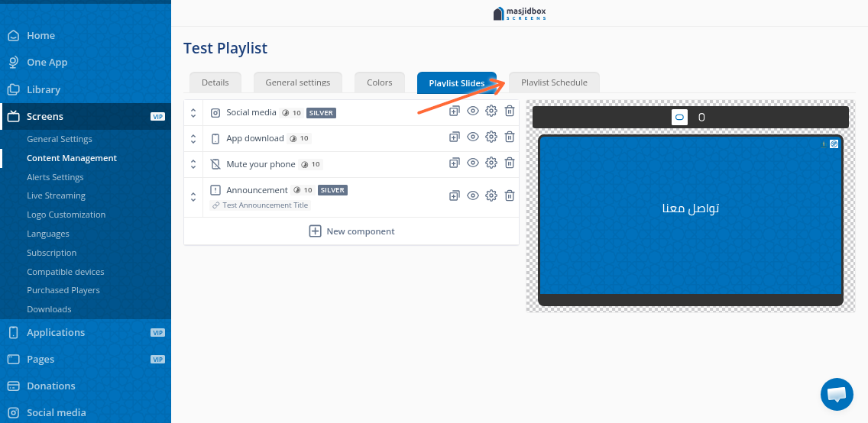The width and height of the screenshot is (868, 423).
Task: Delete the Announcement slide
Action: point(510,195)
